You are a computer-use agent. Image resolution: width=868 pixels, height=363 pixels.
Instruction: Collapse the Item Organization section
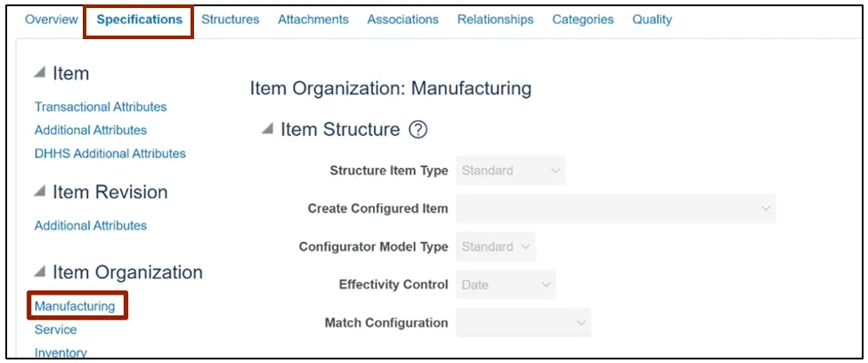[x=39, y=272]
